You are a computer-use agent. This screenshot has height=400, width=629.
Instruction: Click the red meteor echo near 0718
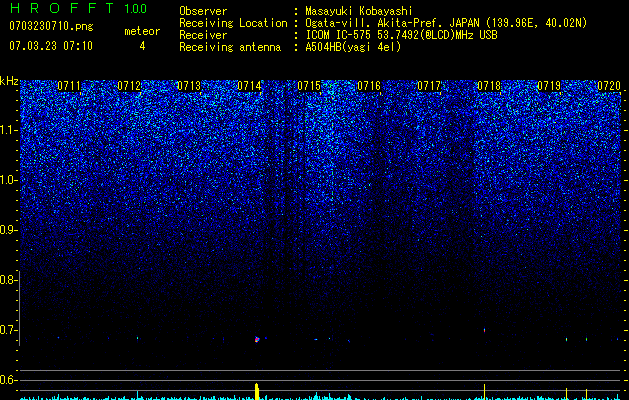(x=485, y=330)
